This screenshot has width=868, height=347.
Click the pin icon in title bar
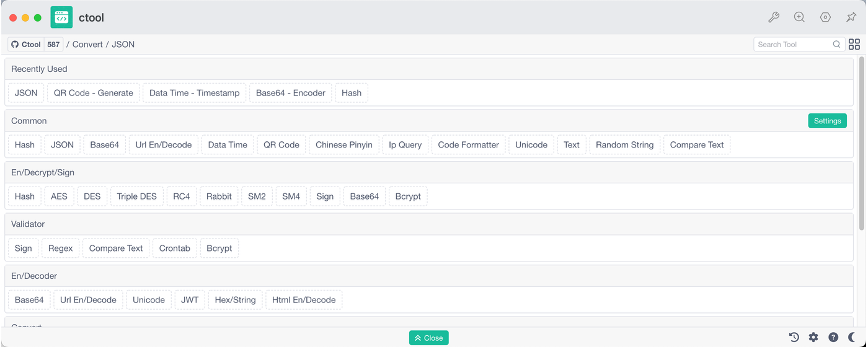coord(851,17)
